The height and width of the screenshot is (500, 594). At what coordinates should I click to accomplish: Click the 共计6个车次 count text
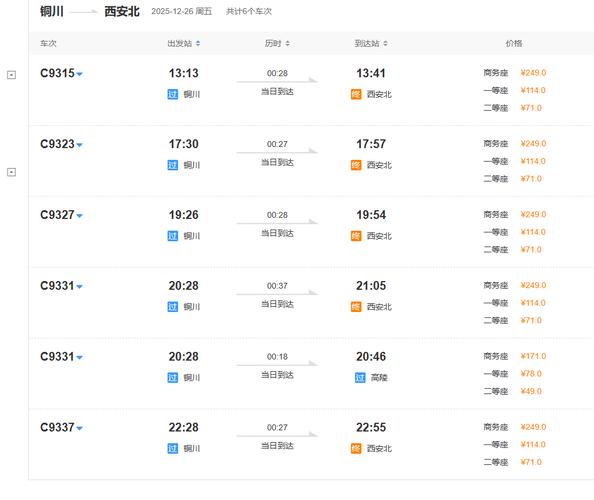pos(249,12)
